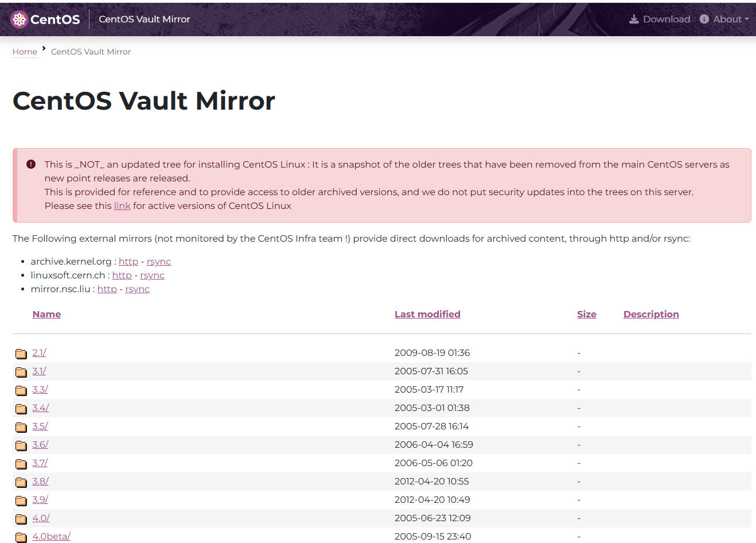
Task: Sort listing by Size column
Action: coord(587,314)
